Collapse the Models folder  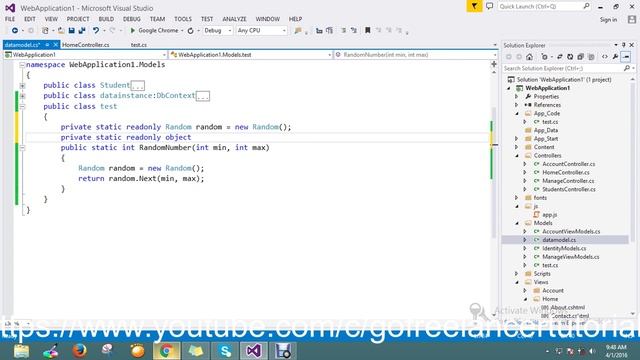click(x=517, y=223)
